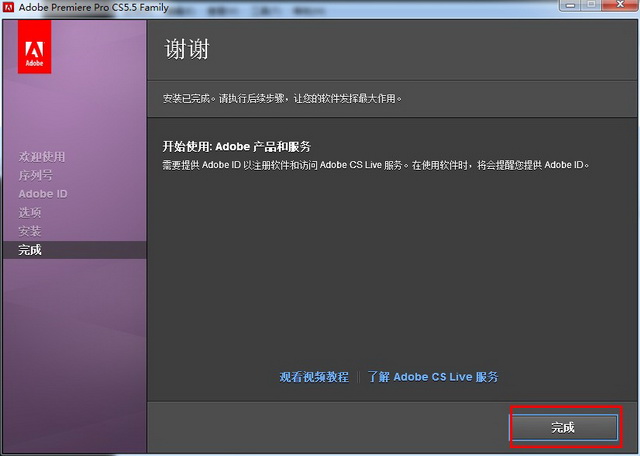The image size is (640, 456).
Task: Open the 观看视频教程 link
Action: pos(314,377)
